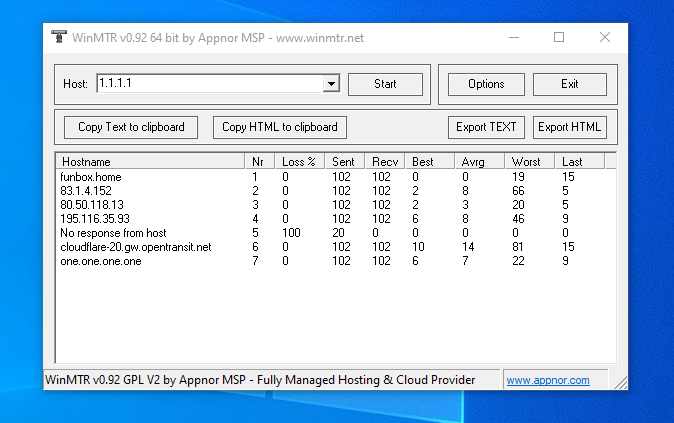Click the Loss % column header
Viewport: 674px width, 423px height.
[x=300, y=162]
